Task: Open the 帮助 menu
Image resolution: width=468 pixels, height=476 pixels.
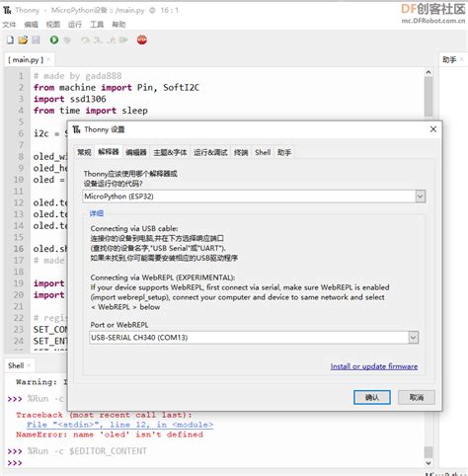Action: (118, 25)
